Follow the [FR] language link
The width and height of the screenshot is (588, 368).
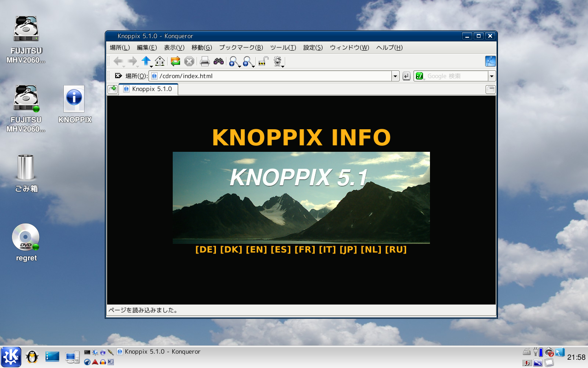coord(305,249)
